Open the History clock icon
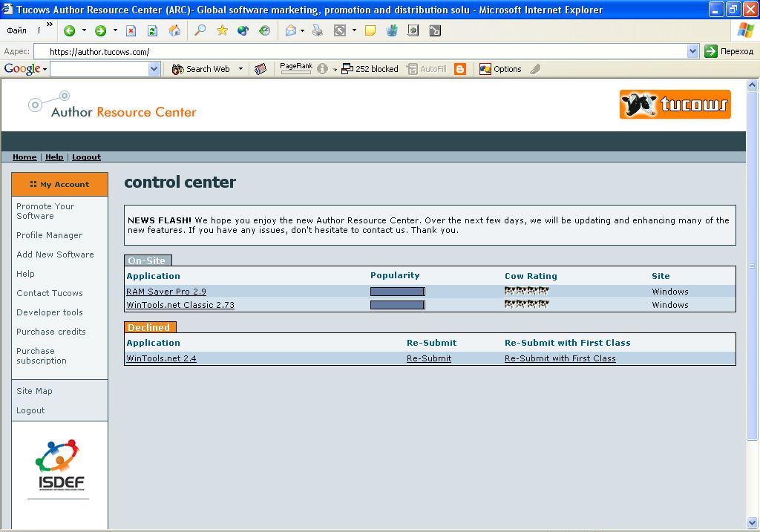Viewport: 760px width, 532px height. pyautogui.click(x=264, y=30)
